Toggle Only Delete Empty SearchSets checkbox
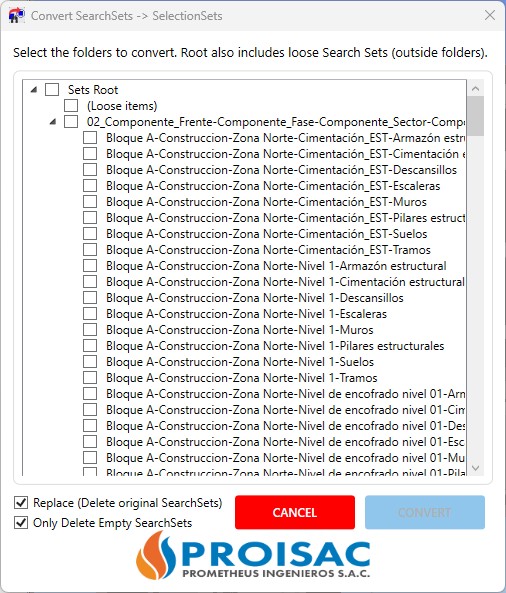The width and height of the screenshot is (506, 593). (x=21, y=523)
